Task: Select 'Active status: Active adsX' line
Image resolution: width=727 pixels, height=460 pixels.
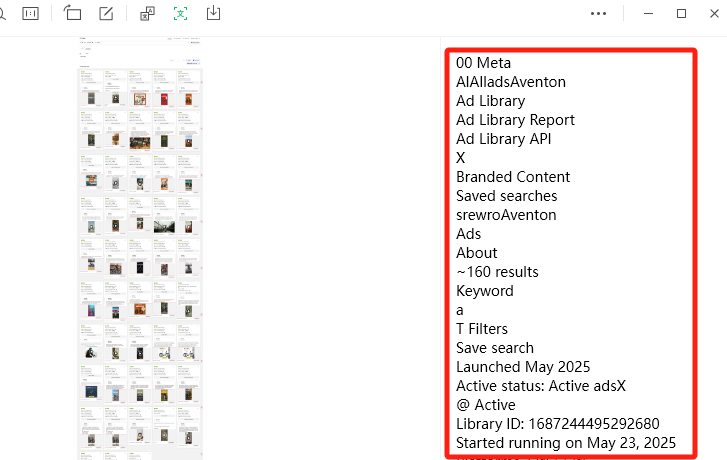Action: click(x=541, y=386)
